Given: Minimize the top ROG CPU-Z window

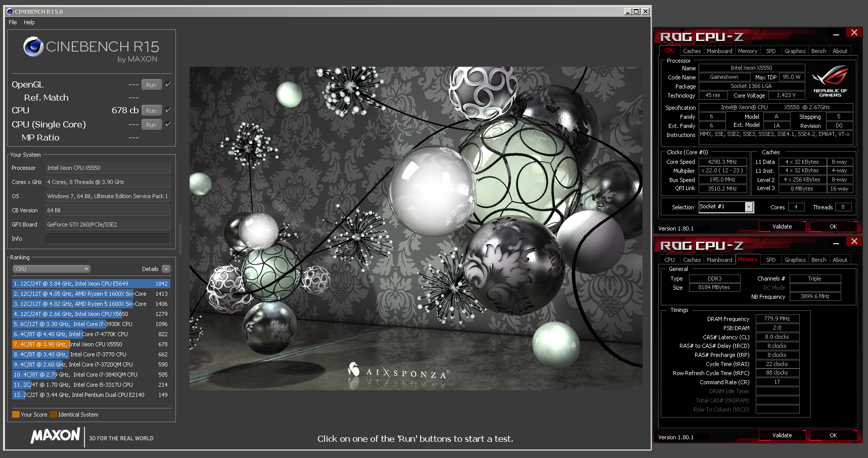Looking at the screenshot, I should tap(836, 34).
